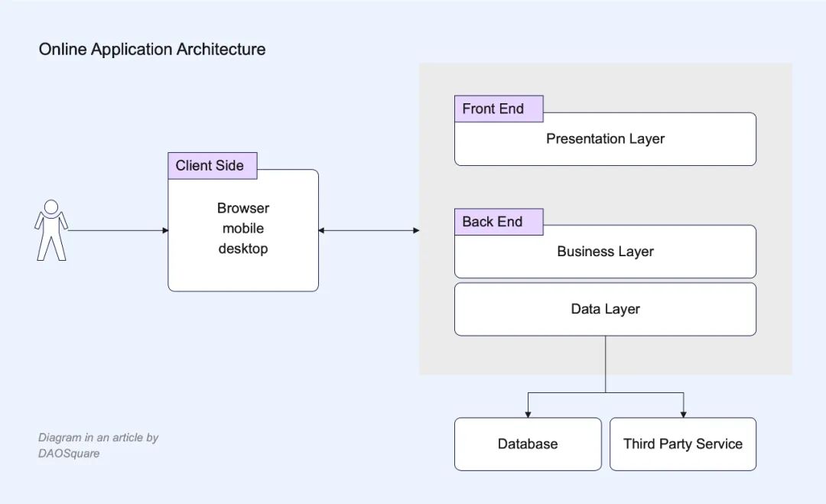Click the word Browser in client box
Image resolution: width=826 pixels, height=504 pixels.
tap(243, 208)
